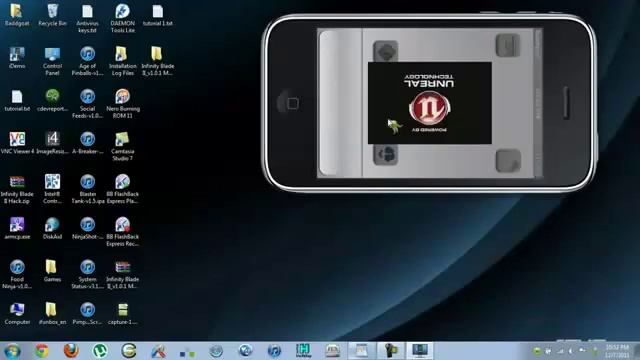
Task: Select the capture-1 file icon
Action: 122,313
